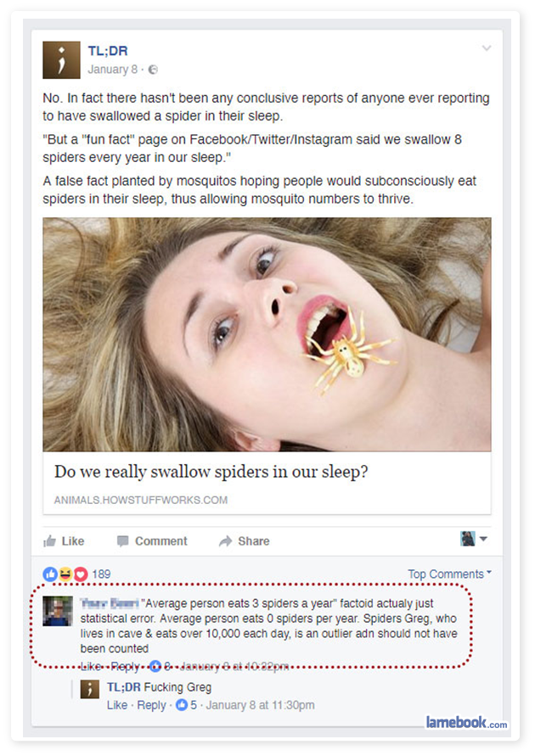The height and width of the screenshot is (756, 535).
Task: Open the blurred commenter's profile photo
Action: (x=58, y=611)
